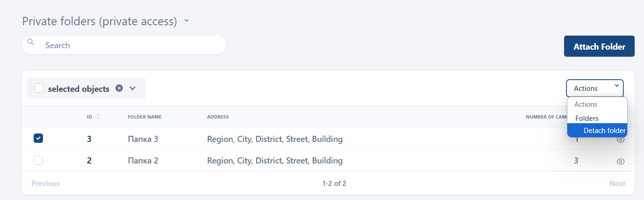
Task: Go to the Previous page
Action: click(x=45, y=183)
